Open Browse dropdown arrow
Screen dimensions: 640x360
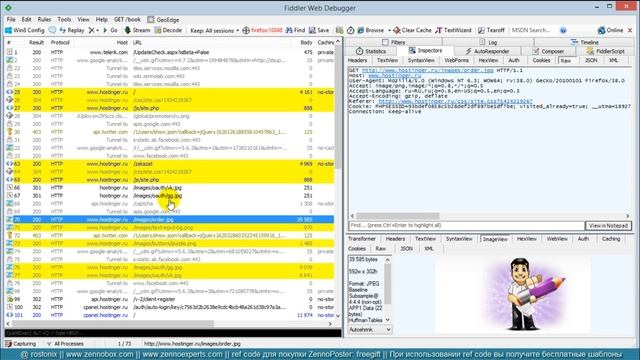(389, 31)
